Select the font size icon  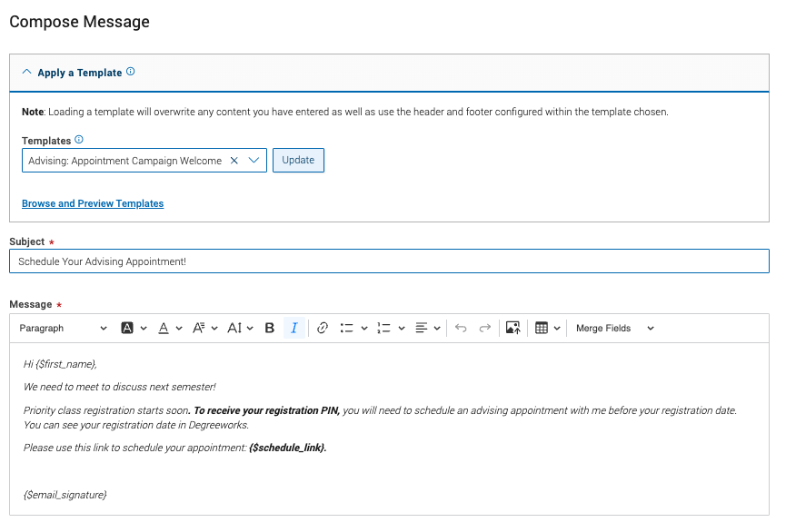point(234,328)
